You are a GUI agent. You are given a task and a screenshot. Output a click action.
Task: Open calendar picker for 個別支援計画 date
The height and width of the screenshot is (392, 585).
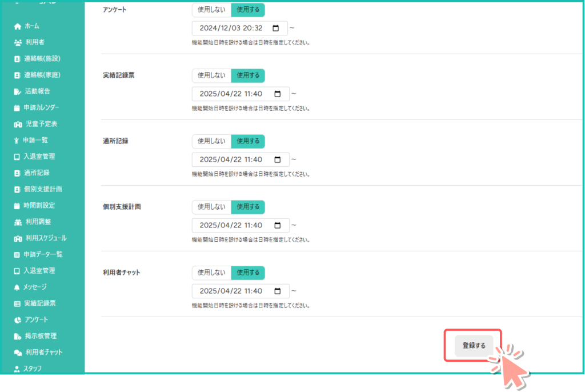coord(278,225)
